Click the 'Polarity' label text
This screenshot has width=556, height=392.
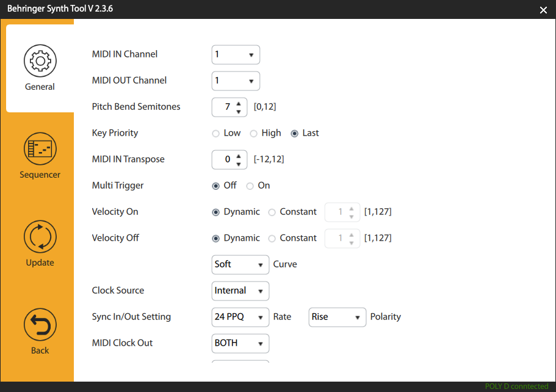tap(386, 317)
